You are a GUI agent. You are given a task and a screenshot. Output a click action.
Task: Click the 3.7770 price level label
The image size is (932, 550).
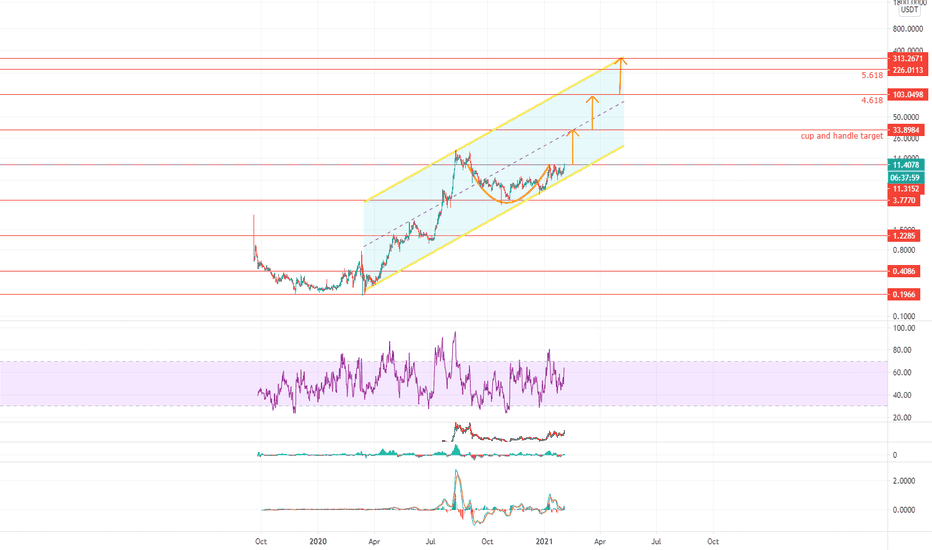pyautogui.click(x=903, y=200)
